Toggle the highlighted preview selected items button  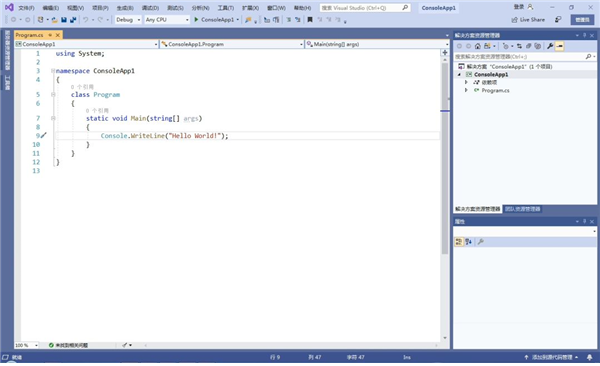559,46
